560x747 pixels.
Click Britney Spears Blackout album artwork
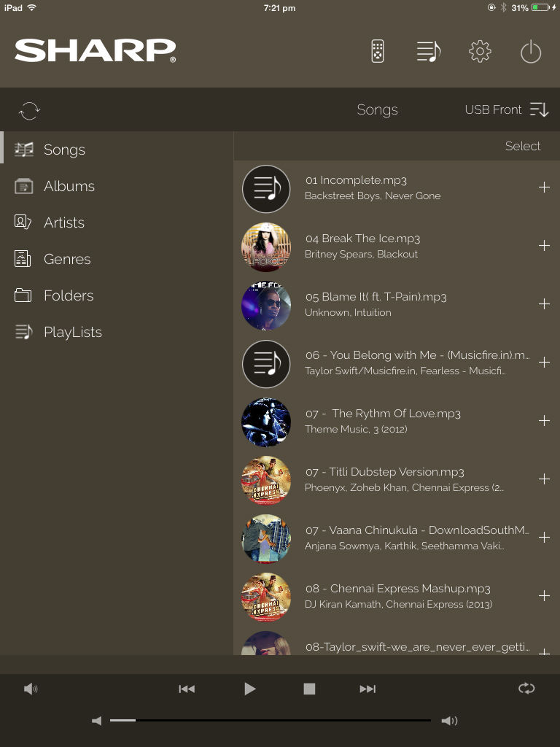266,247
